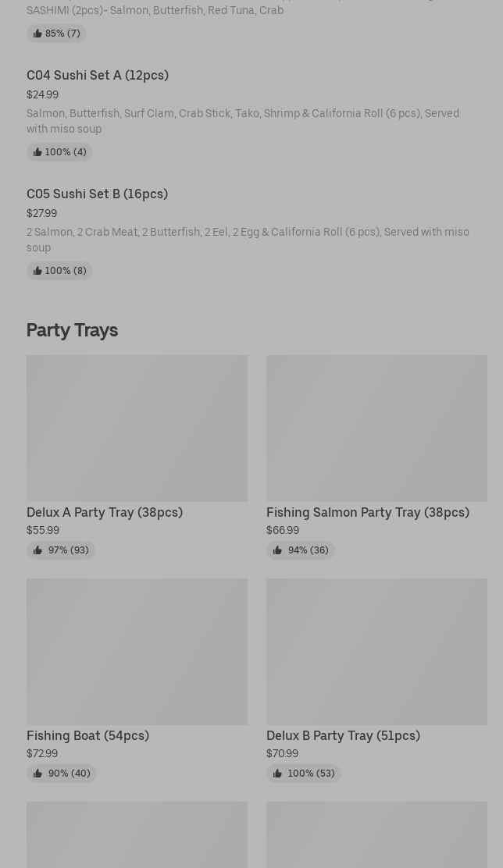
Task: Click the Fishing Salmon Party Tray image
Action: pos(376,429)
